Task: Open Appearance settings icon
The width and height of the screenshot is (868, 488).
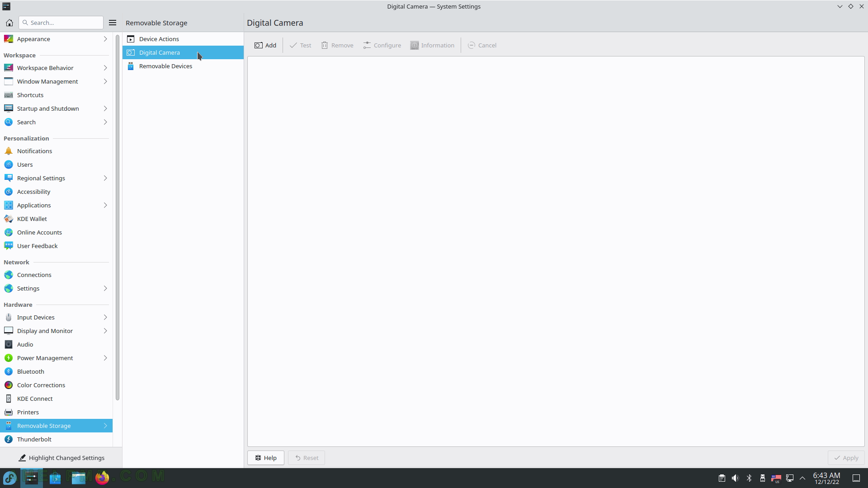Action: (9, 39)
